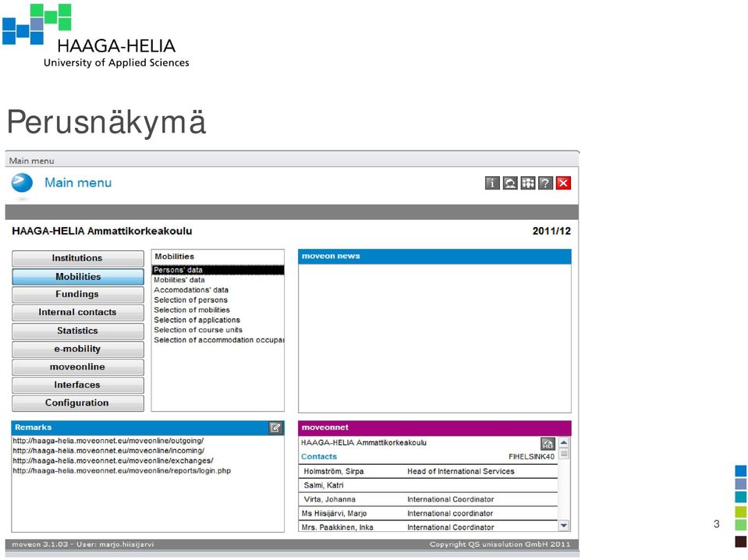Click the FIHELSINK40 institution code
748x560 pixels.
click(x=531, y=457)
